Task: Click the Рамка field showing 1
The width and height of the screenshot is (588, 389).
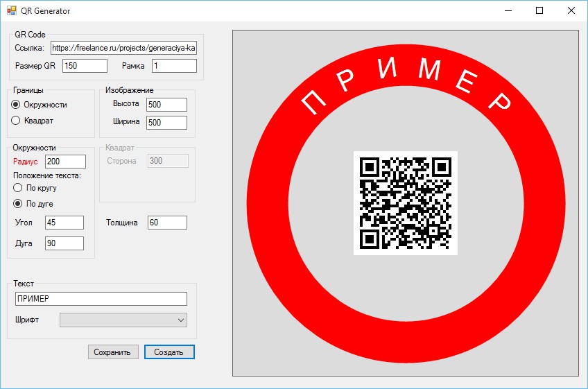Action: click(174, 66)
